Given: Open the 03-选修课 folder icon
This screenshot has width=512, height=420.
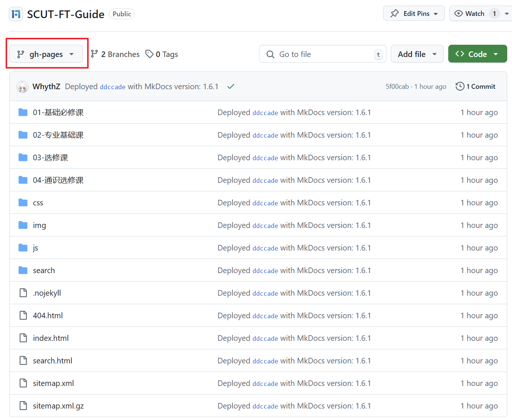Looking at the screenshot, I should (23, 157).
